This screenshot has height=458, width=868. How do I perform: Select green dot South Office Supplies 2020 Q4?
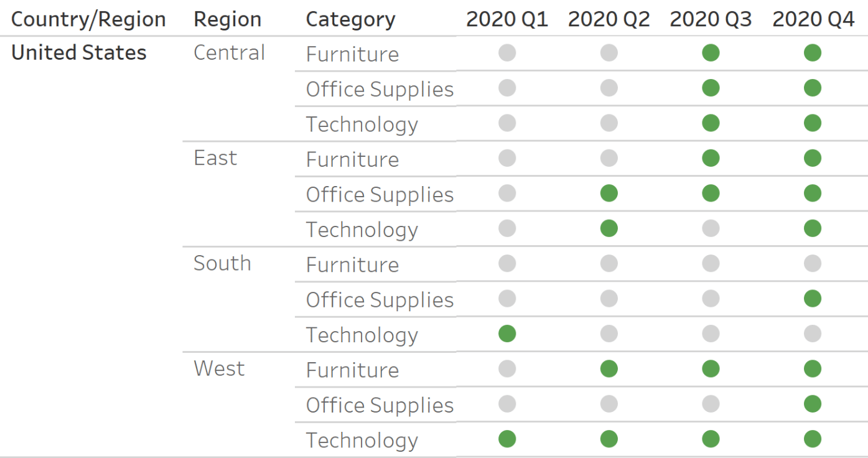[x=813, y=299]
